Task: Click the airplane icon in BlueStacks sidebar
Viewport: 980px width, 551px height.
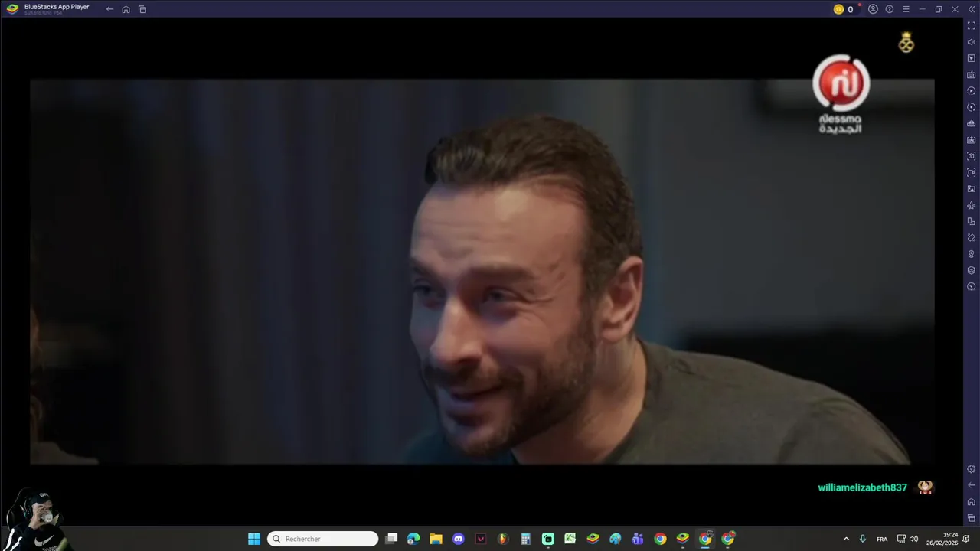Action: tap(972, 205)
